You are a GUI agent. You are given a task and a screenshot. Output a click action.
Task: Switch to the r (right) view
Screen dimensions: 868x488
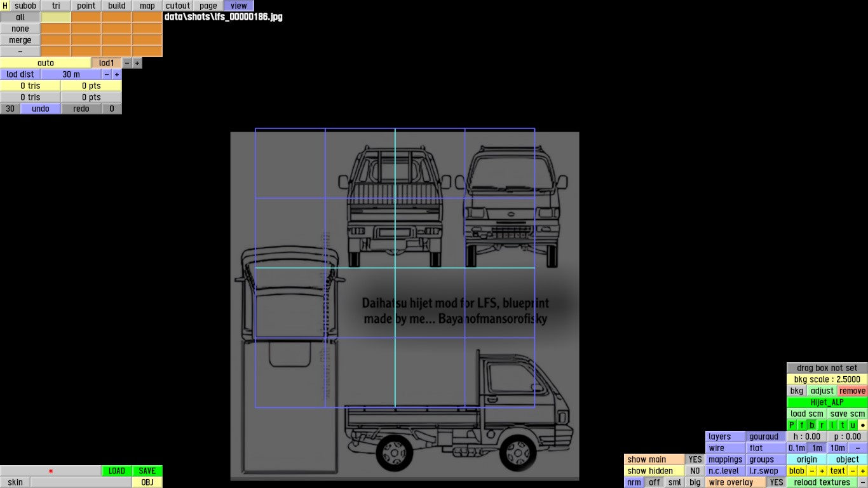[x=822, y=425]
